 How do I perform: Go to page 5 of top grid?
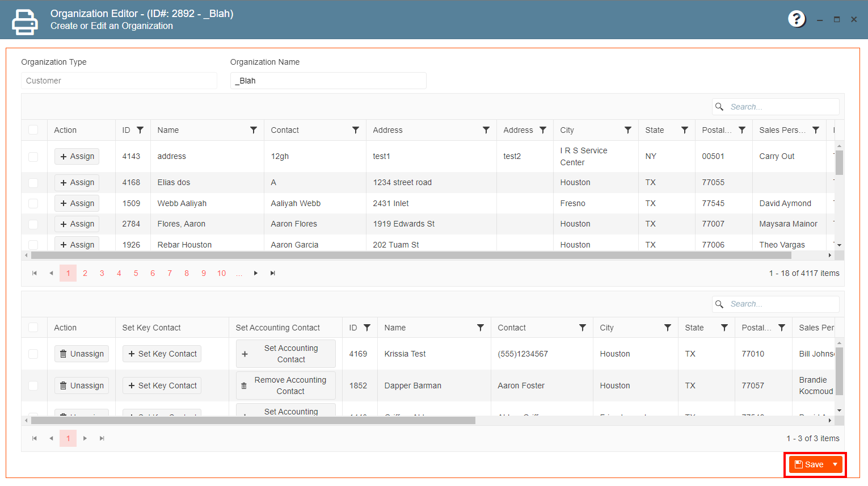point(136,273)
